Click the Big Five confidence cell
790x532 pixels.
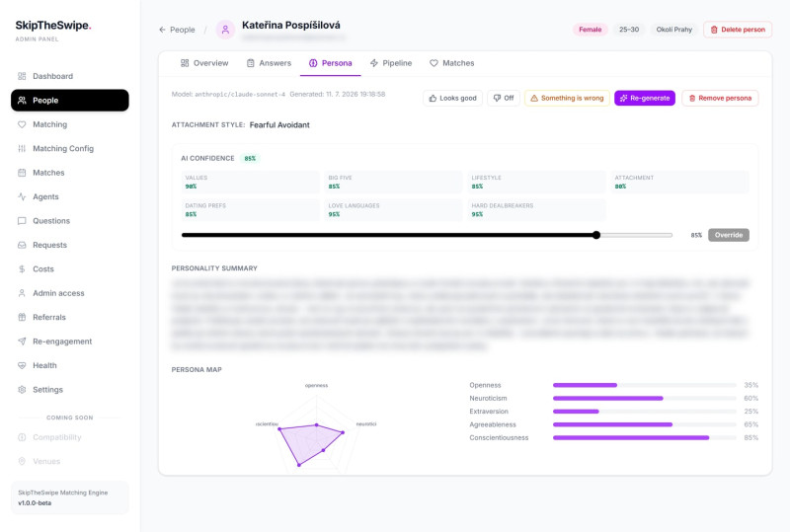point(393,182)
